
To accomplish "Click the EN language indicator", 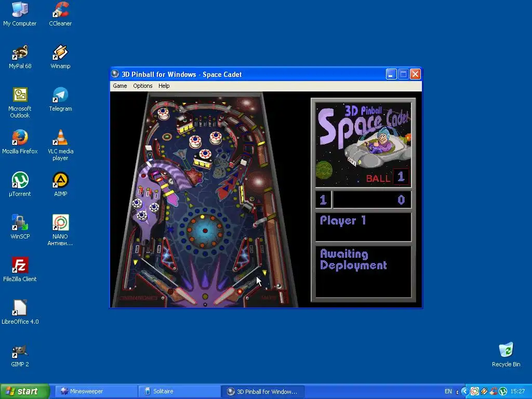I will tap(448, 391).
